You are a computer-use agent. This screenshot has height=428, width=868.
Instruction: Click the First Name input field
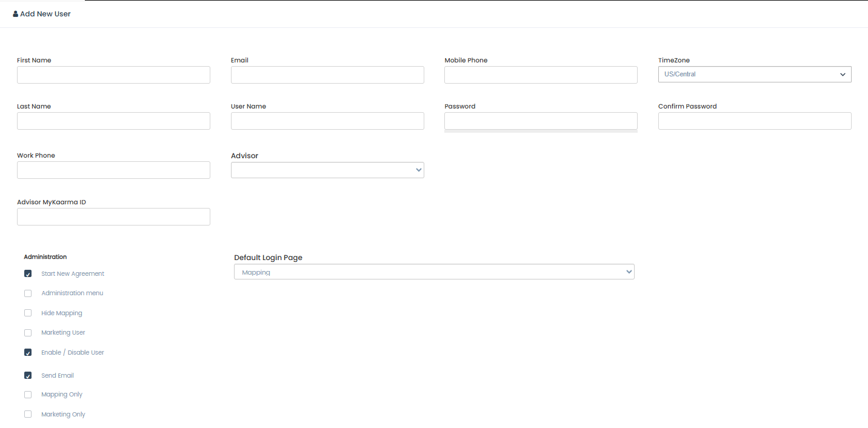pos(113,75)
